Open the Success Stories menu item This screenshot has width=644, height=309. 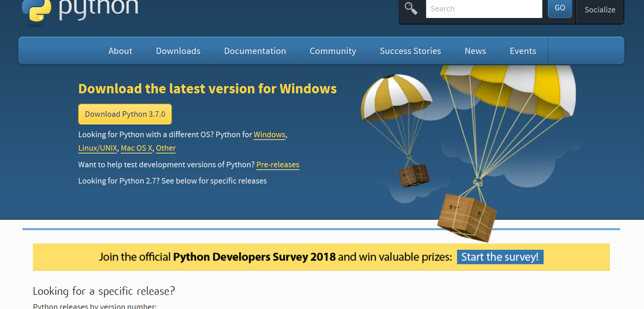pyautogui.click(x=410, y=51)
